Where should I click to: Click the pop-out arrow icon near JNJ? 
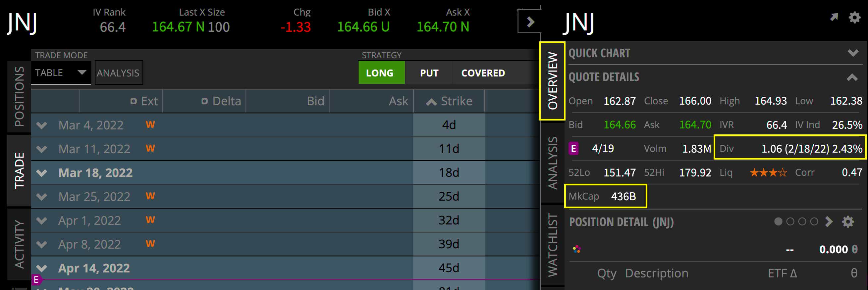[x=834, y=17]
